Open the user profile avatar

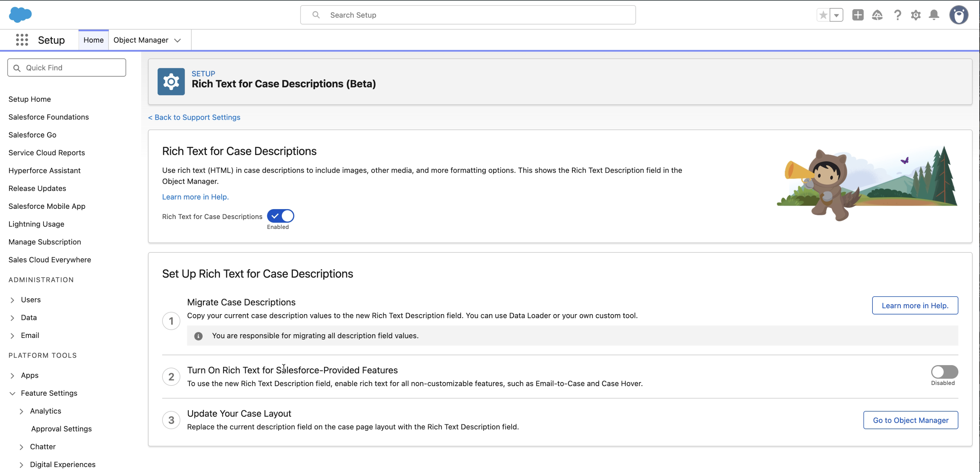tap(959, 15)
